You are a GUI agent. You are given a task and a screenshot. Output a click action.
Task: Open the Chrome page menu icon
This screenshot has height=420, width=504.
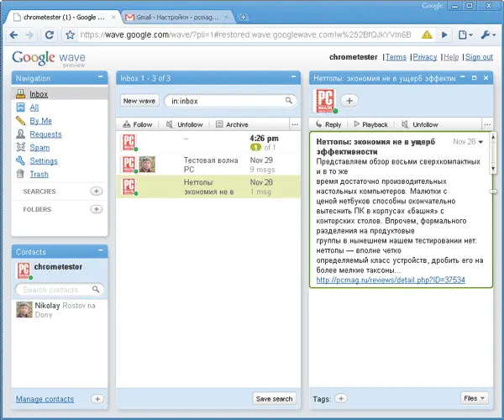point(465,34)
